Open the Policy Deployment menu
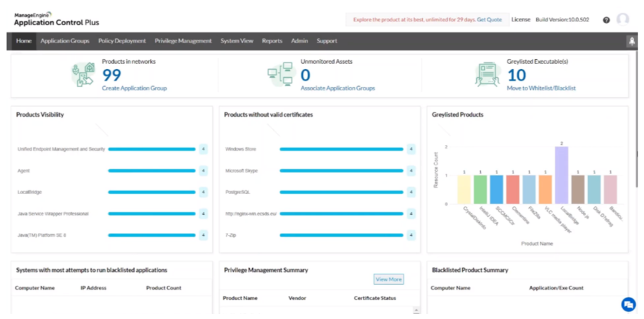The width and height of the screenshot is (644, 319). (122, 41)
